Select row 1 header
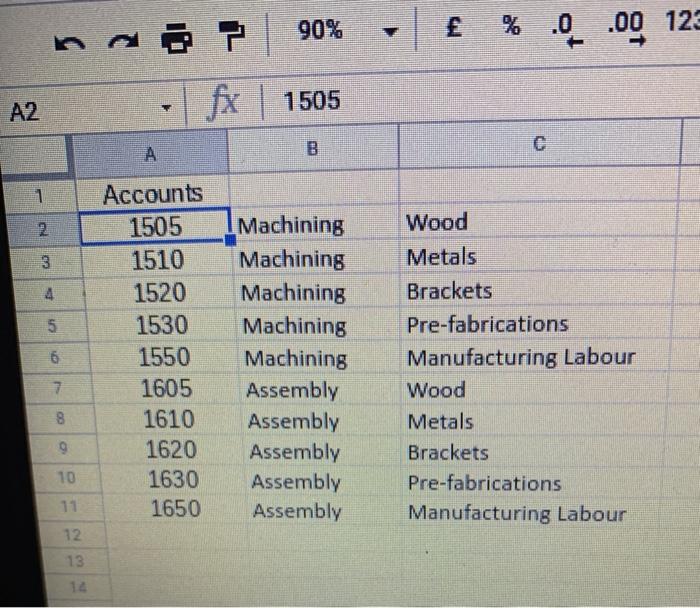The width and height of the screenshot is (700, 608). pos(39,195)
